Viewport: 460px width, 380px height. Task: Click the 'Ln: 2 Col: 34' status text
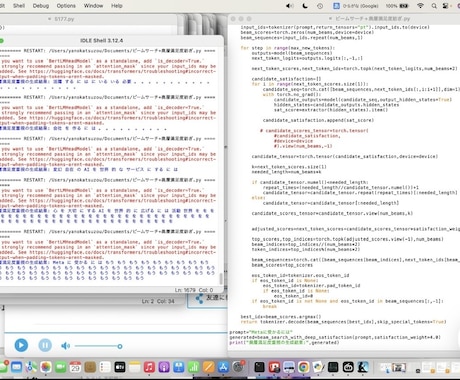click(158, 301)
